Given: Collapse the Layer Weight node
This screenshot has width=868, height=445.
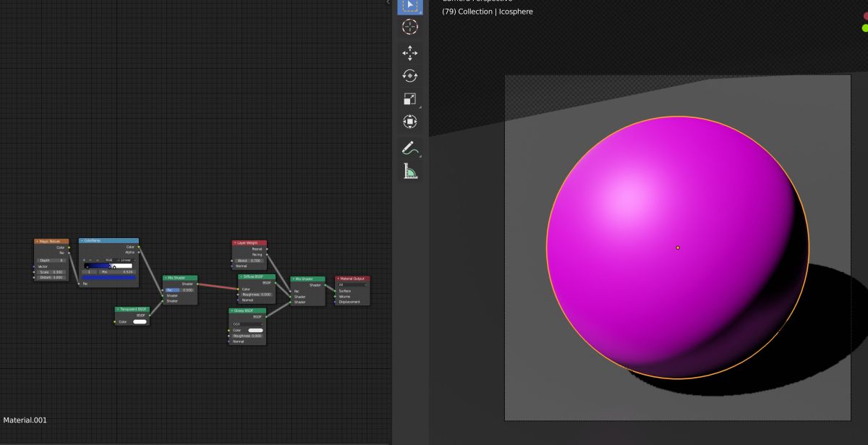Looking at the screenshot, I should 235,243.
